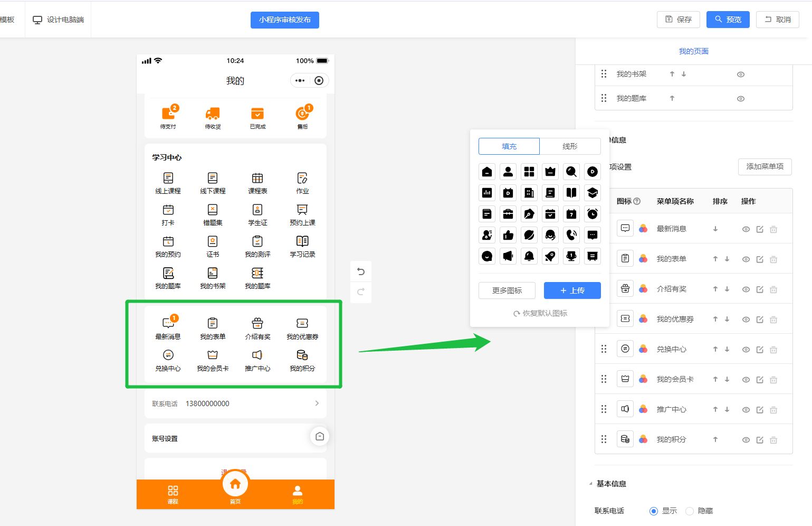This screenshot has width=812, height=526.
Task: Hide the 介绍有奖 menu item
Action: (x=746, y=289)
